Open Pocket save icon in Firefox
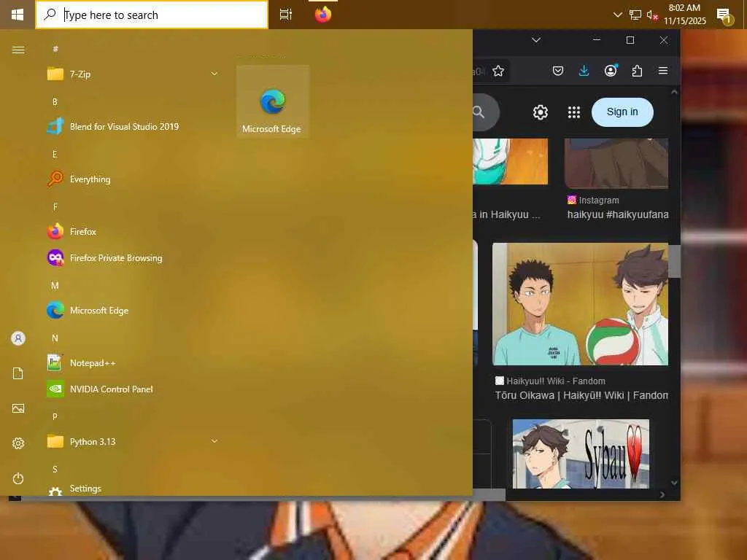 558,71
